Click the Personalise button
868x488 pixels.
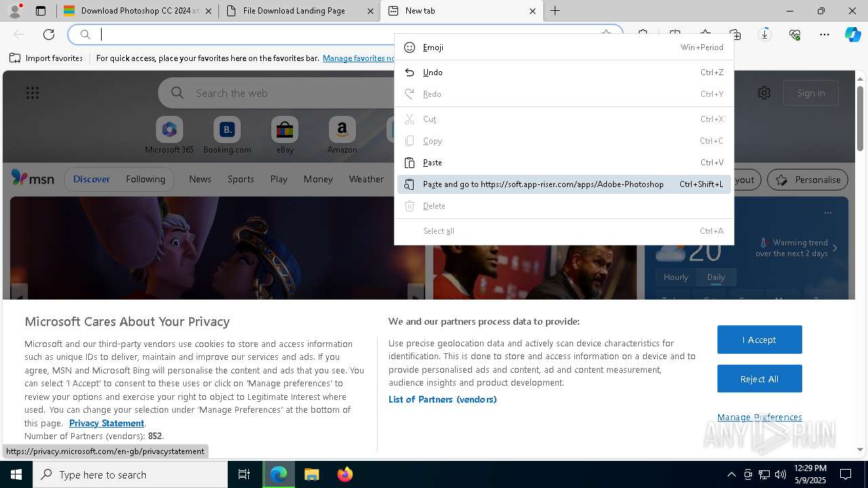pyautogui.click(x=808, y=180)
